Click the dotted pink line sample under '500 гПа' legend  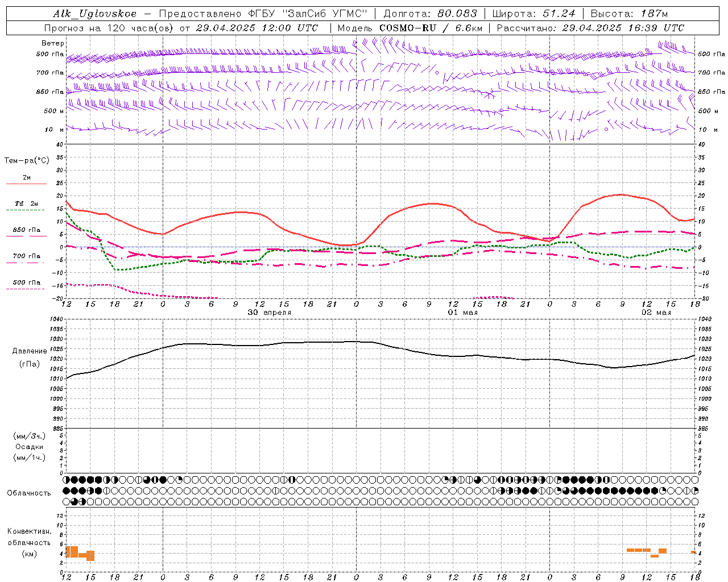(x=26, y=289)
